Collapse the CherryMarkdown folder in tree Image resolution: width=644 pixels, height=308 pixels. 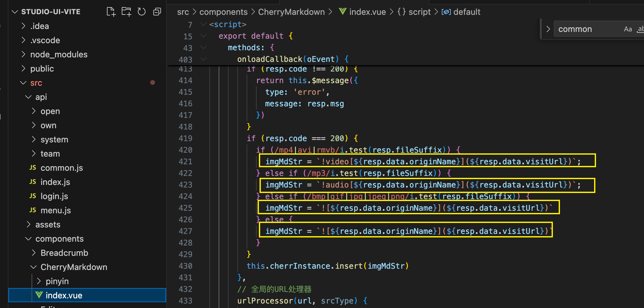[x=33, y=267]
